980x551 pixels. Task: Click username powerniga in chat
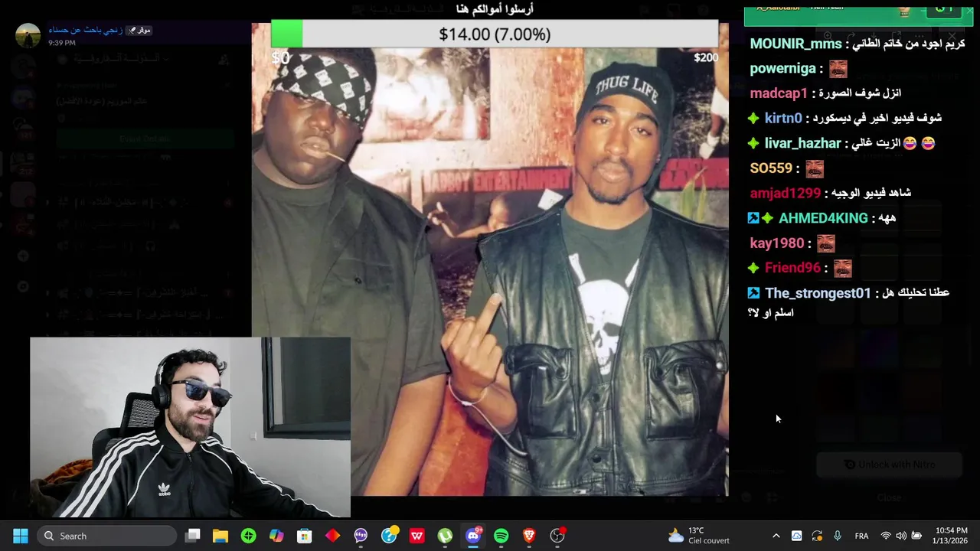[x=782, y=68]
